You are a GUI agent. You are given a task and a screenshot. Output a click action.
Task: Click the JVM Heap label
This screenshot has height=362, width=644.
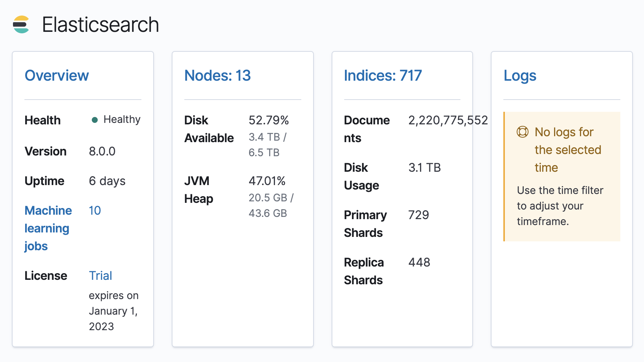coord(199,190)
